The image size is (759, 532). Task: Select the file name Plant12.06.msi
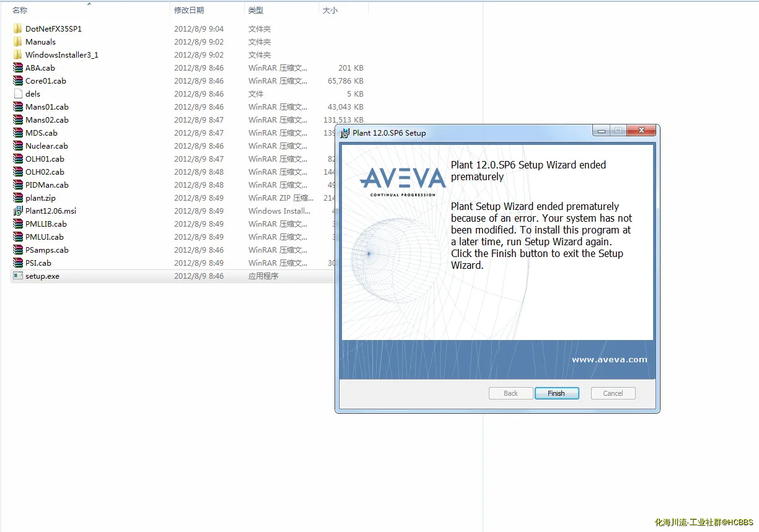(x=51, y=211)
